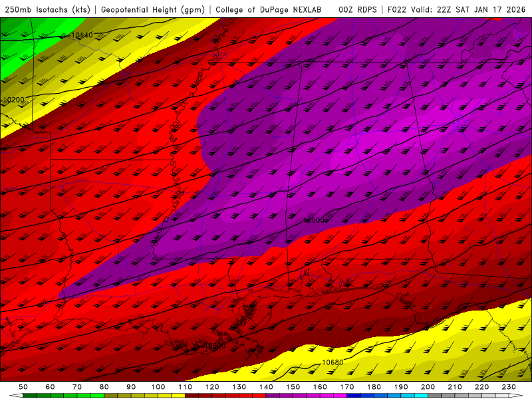Click the 190 value on the color scale

401,387
